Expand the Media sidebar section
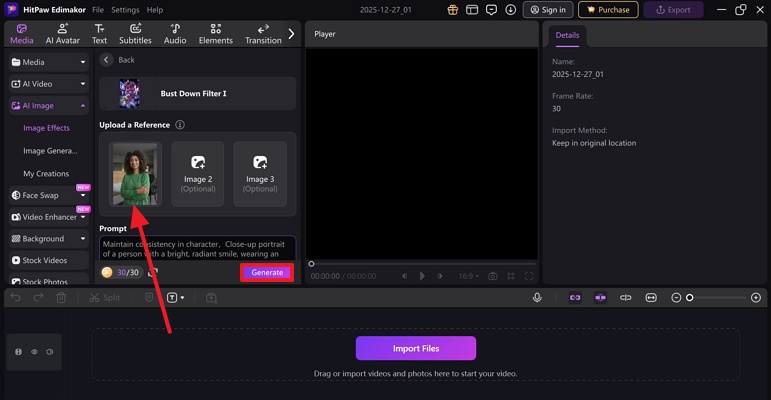 click(x=49, y=62)
